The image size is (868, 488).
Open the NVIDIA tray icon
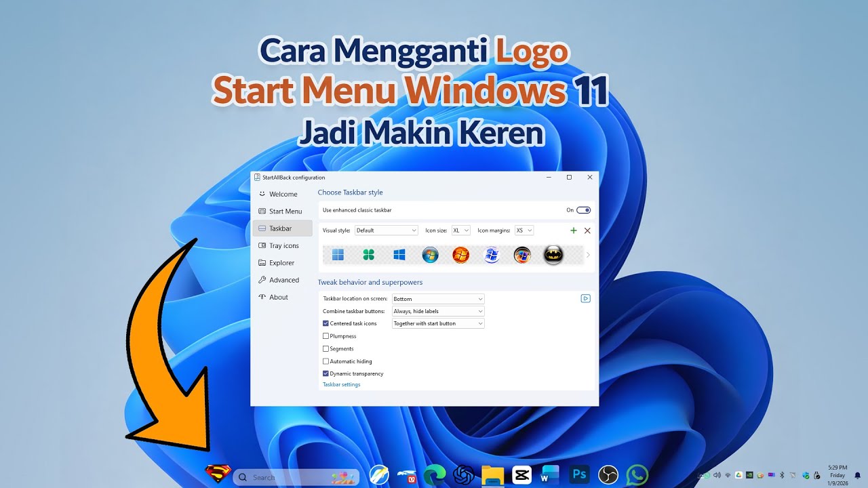749,475
